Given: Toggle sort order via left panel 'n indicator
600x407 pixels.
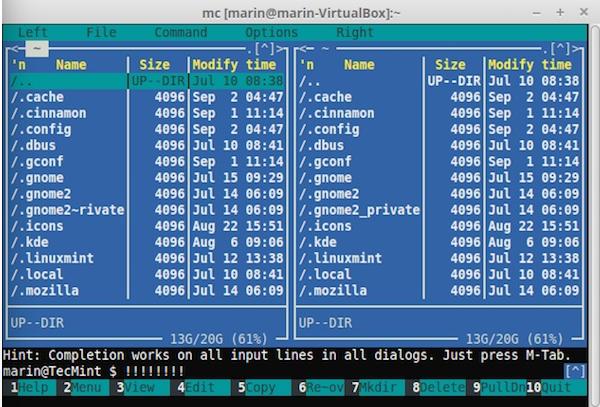Looking at the screenshot, I should [x=17, y=64].
